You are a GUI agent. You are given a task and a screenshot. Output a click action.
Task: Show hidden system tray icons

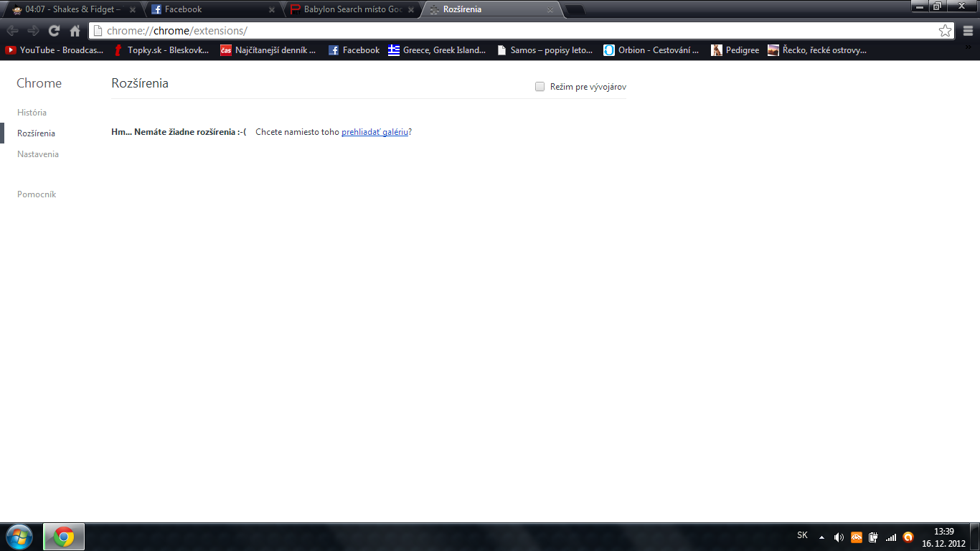click(821, 537)
